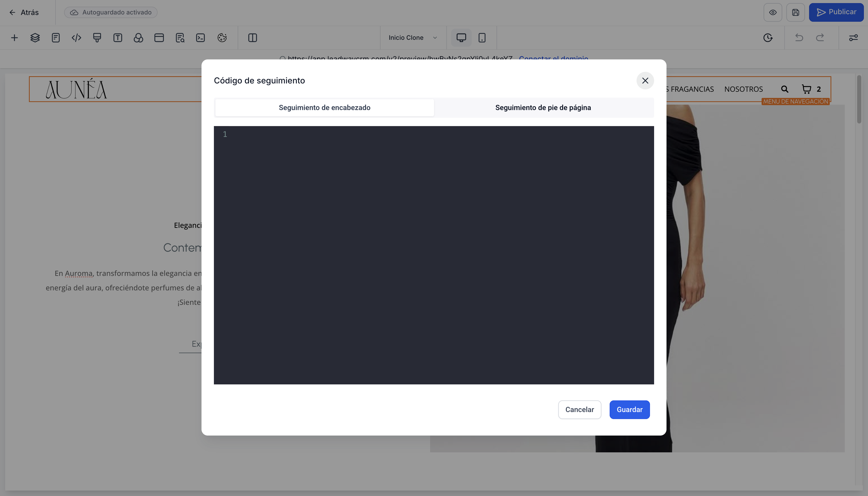Open the layers panel icon
The image size is (868, 496).
coord(35,37)
